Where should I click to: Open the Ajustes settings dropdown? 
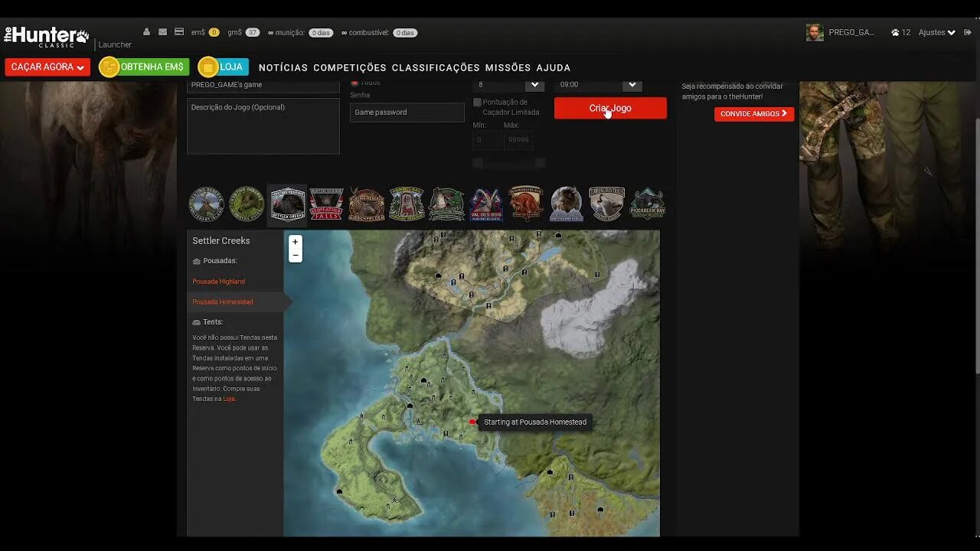pos(937,33)
